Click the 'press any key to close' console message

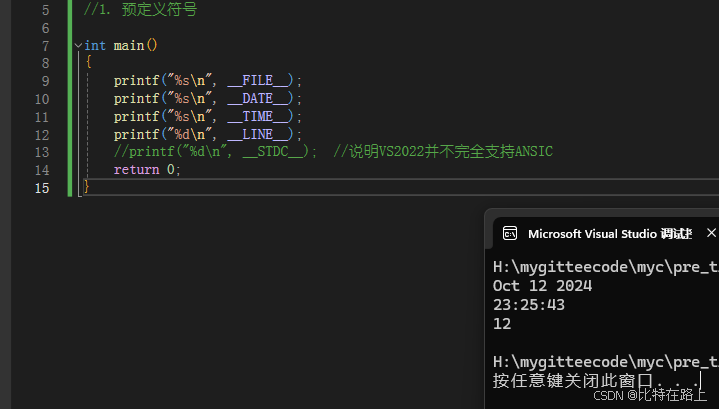[x=596, y=381]
